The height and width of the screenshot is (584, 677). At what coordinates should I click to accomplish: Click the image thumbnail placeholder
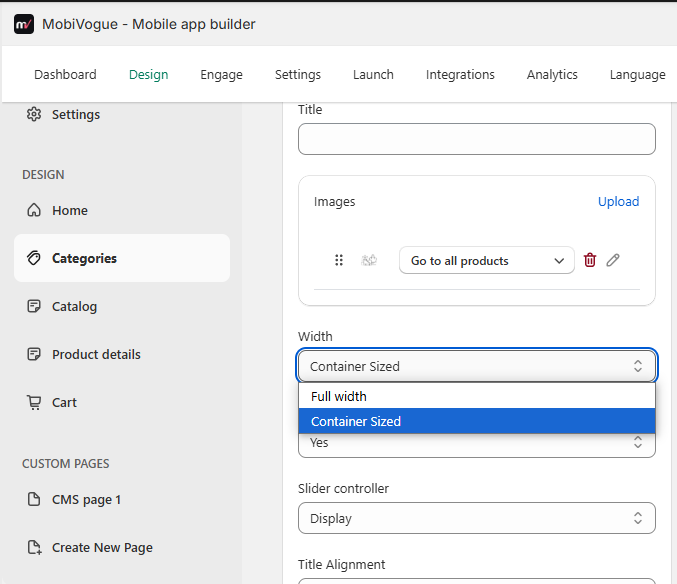click(369, 260)
